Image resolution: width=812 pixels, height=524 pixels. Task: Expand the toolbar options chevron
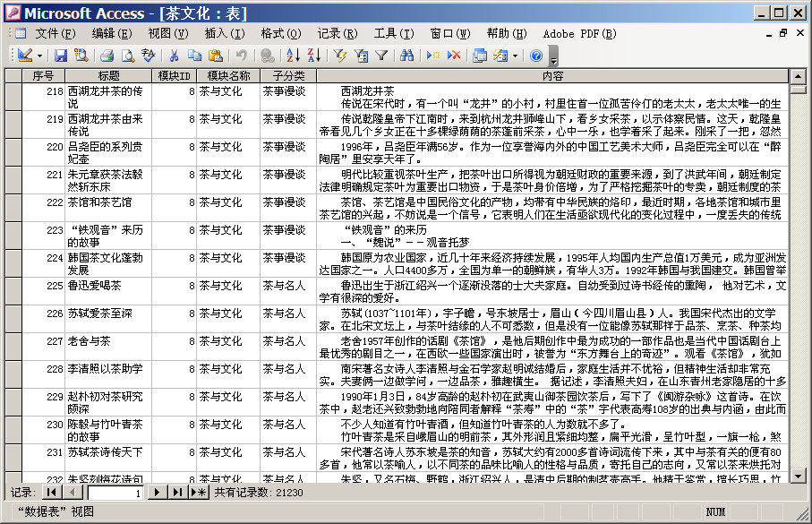point(553,56)
